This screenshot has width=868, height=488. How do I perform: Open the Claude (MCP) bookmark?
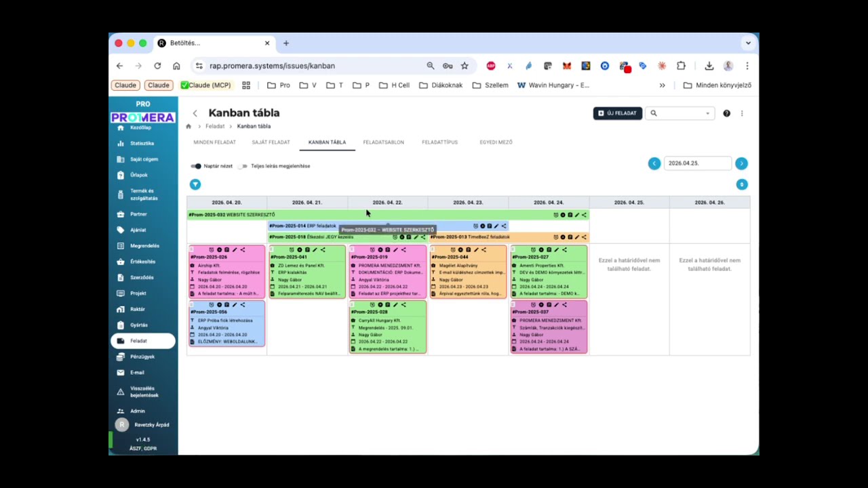coord(205,85)
